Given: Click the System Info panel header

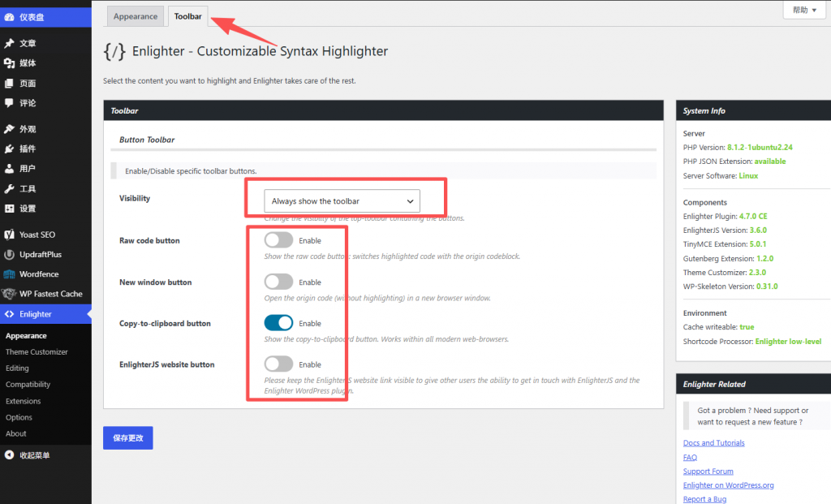Looking at the screenshot, I should point(753,110).
